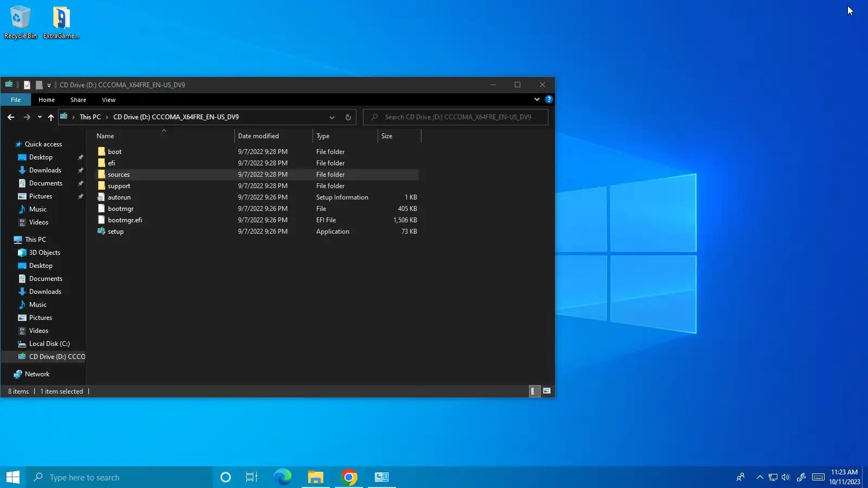
Task: Open network status in the system tray
Action: click(x=773, y=477)
